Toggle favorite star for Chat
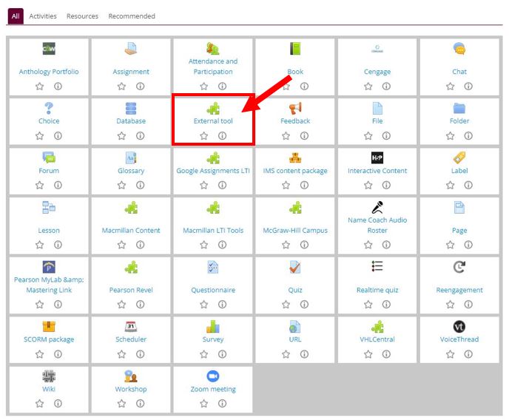The width and height of the screenshot is (509, 420). point(451,87)
